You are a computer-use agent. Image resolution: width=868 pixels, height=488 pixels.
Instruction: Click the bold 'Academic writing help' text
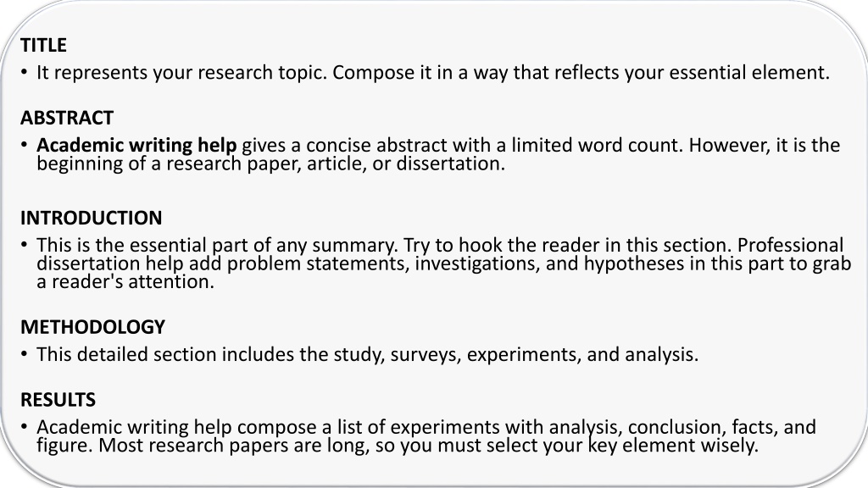coord(136,145)
